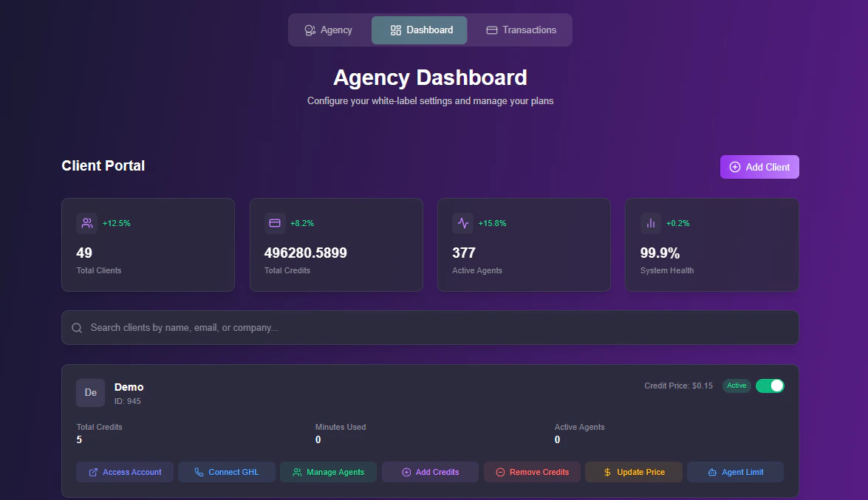868x500 pixels.
Task: Click Update Price button
Action: coord(634,473)
